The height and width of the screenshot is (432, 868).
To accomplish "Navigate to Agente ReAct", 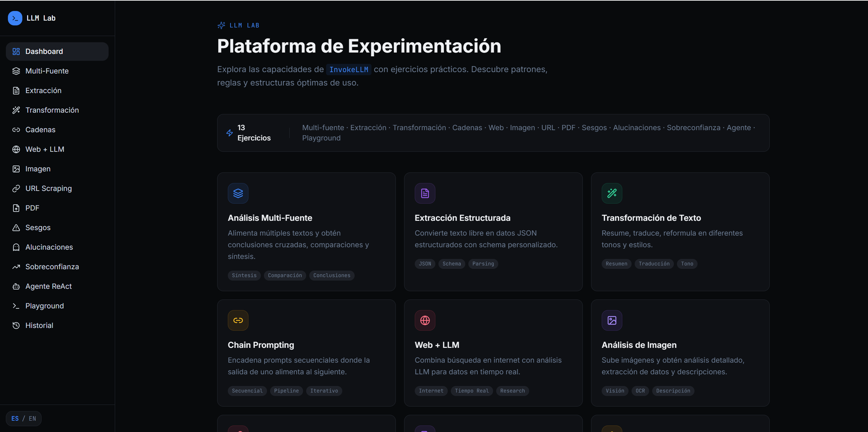I will [57, 286].
